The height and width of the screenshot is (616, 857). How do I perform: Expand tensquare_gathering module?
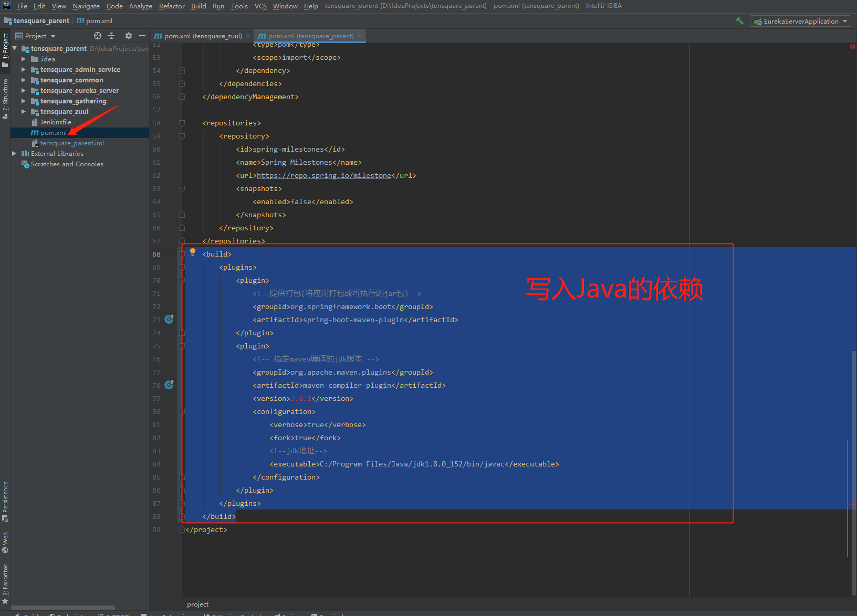pos(23,101)
